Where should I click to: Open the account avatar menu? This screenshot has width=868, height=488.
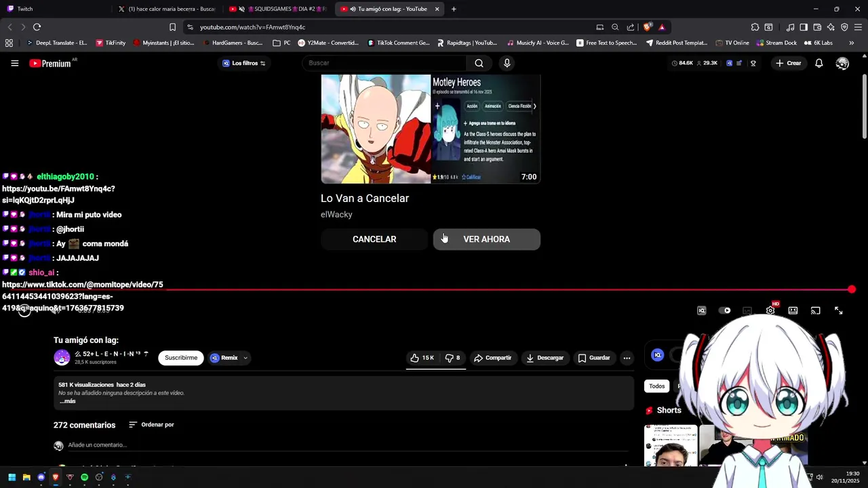(842, 63)
